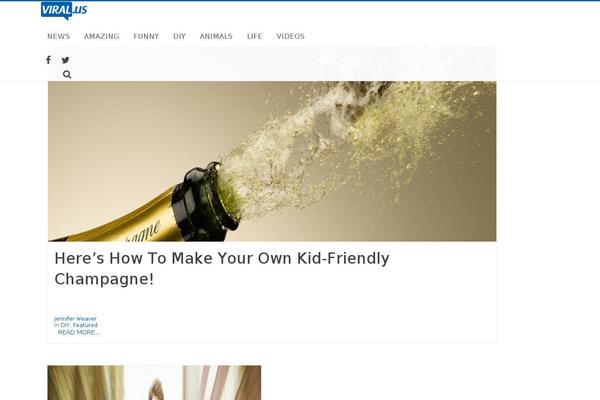Select the FUNNY category

tap(146, 36)
